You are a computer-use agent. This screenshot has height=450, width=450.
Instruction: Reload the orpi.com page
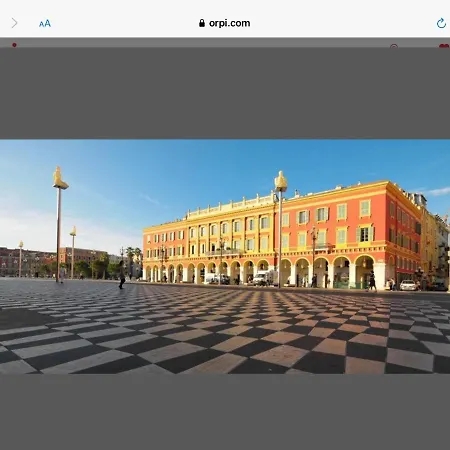coord(441,23)
